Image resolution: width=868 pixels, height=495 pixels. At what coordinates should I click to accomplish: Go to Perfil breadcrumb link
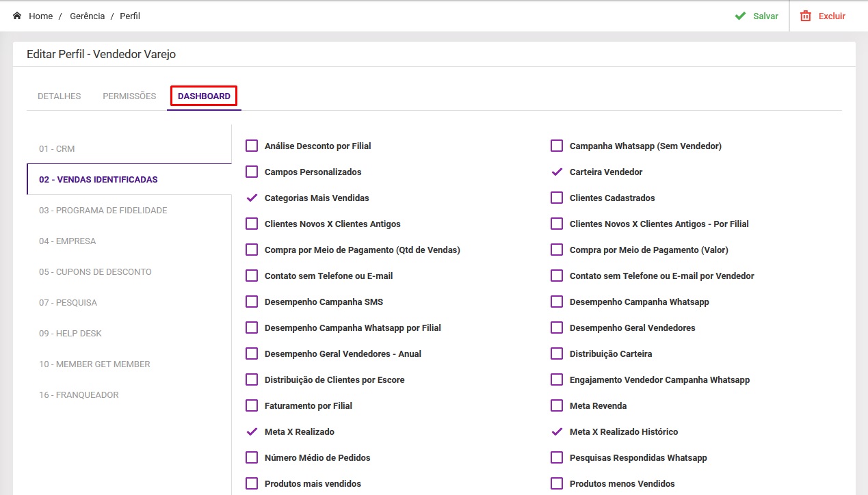[130, 16]
